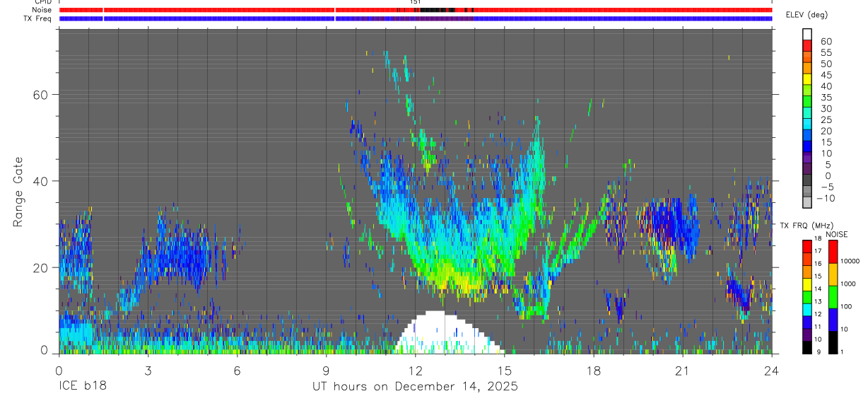Click the TX Freq row label at top
The width and height of the screenshot is (868, 401).
(37, 18)
